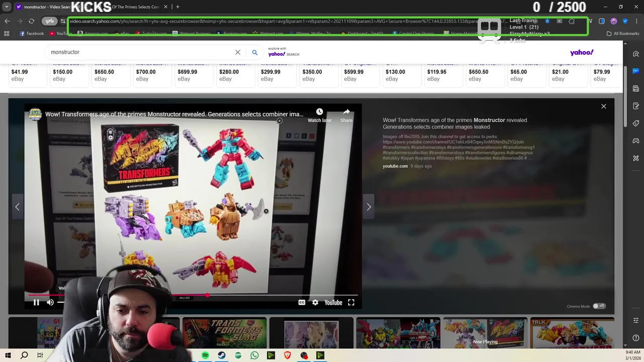Switch the video to fullscreen
The width and height of the screenshot is (644, 362).
[x=351, y=302]
